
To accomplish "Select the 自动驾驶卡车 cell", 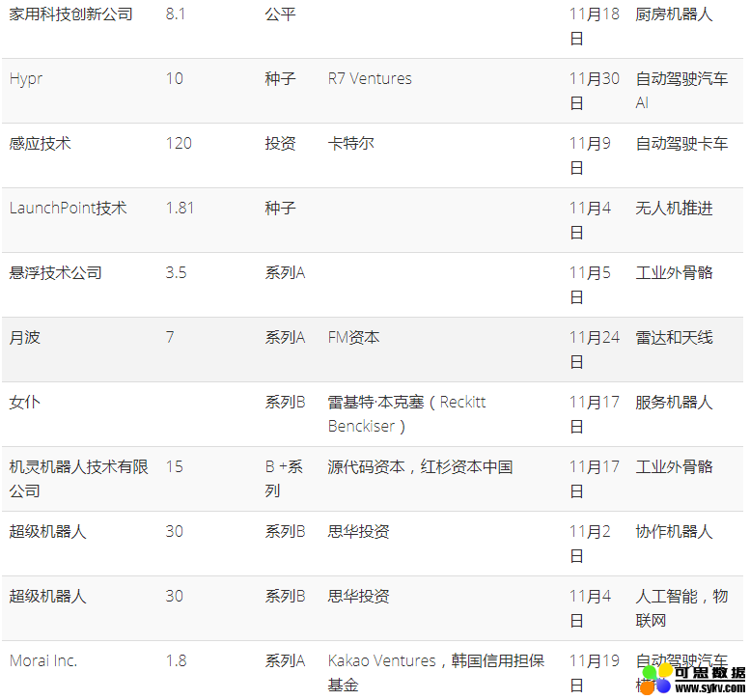I will click(681, 143).
